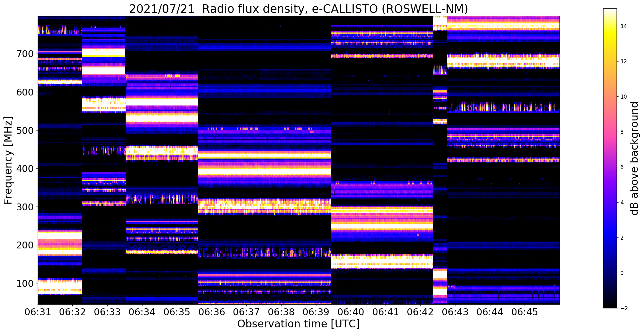Click the colorbar gradient scale
The height and width of the screenshot is (333, 644).
610,158
